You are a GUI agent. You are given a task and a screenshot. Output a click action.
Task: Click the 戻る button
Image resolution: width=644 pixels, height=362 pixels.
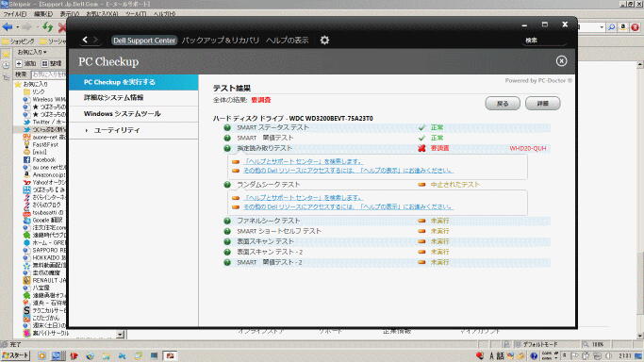coord(503,104)
